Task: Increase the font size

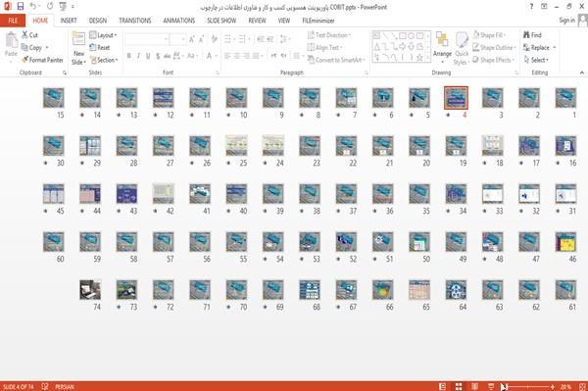Action: [192, 39]
